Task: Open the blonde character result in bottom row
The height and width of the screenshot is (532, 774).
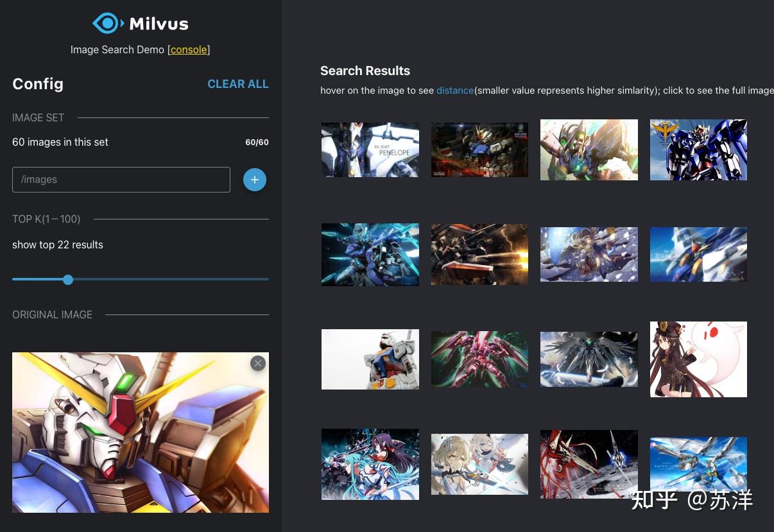Action: (479, 464)
